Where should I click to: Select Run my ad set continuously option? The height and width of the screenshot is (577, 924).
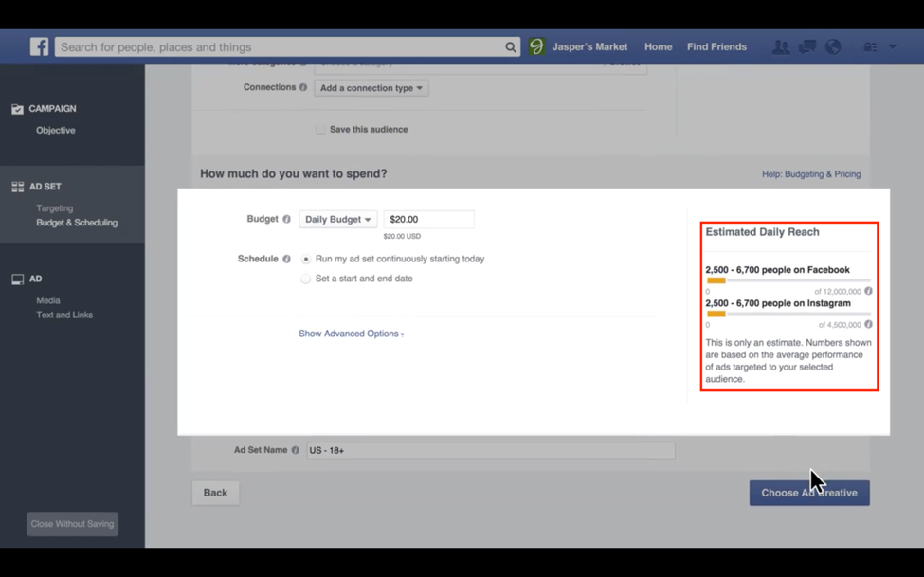point(305,259)
